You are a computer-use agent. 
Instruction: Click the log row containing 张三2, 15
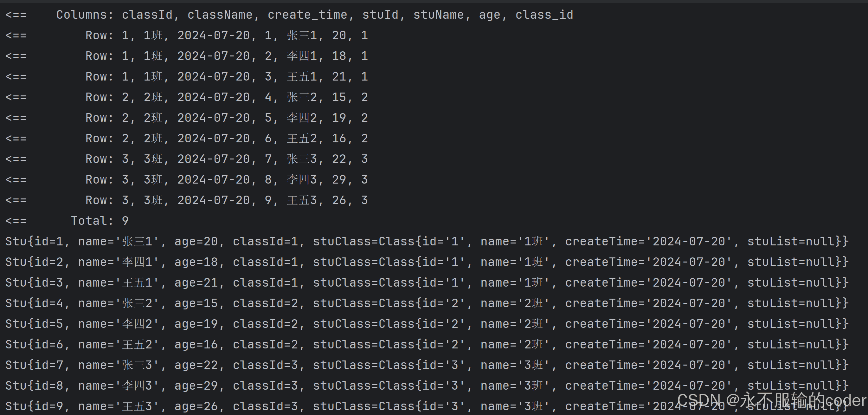(x=187, y=97)
